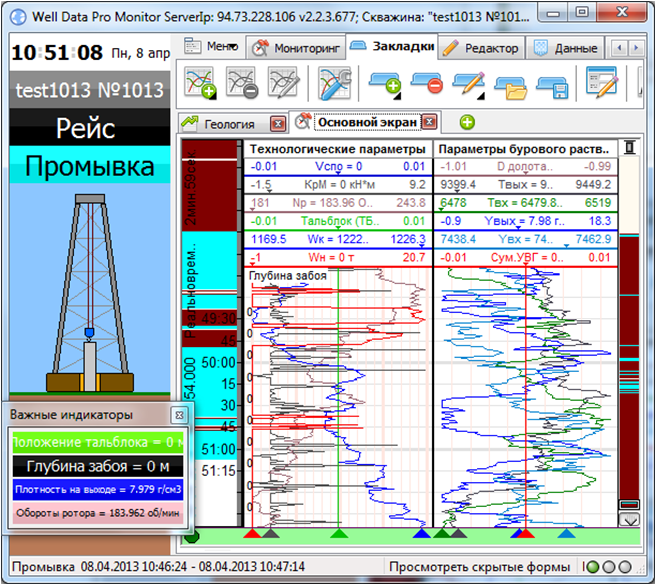Click the Параметры бурового раств.. panel header

[x=525, y=149]
